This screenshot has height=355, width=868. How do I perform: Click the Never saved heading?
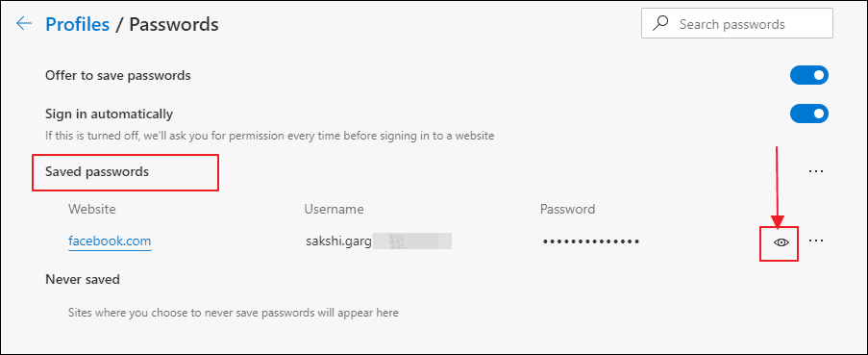83,279
